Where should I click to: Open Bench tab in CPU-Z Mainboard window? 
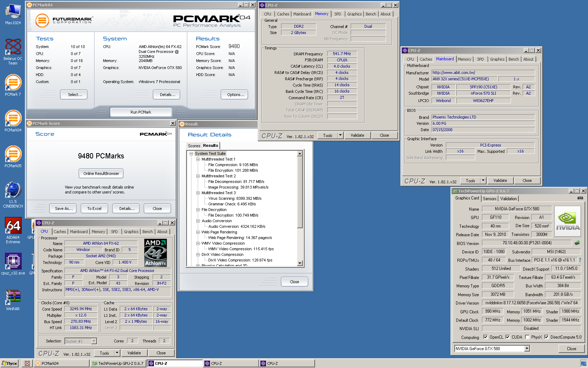point(514,59)
